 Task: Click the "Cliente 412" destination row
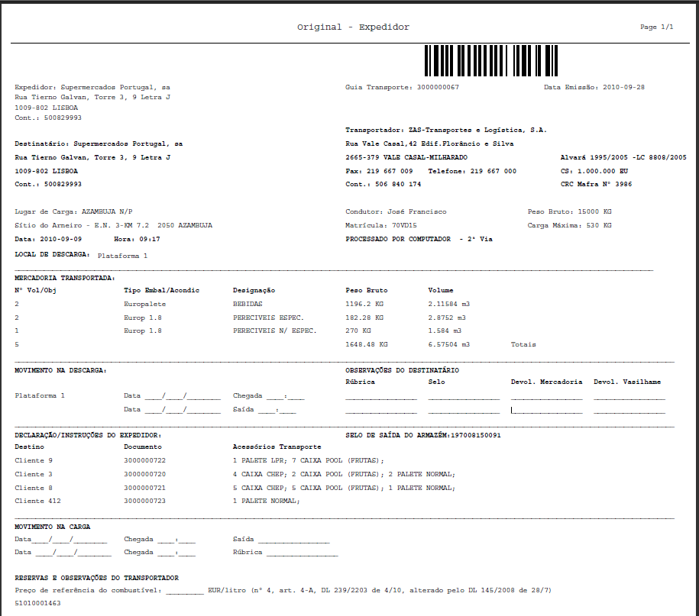(37, 501)
